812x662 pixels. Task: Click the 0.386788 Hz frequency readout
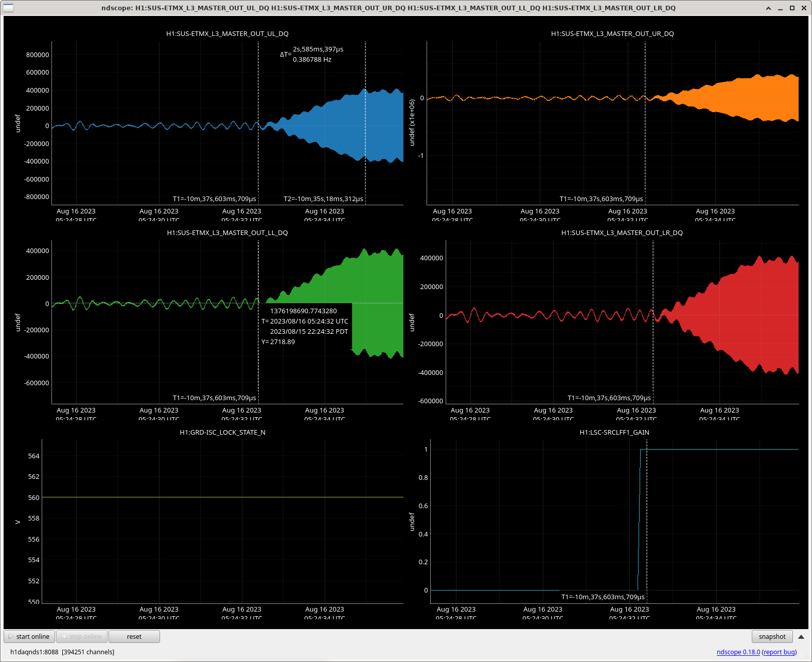click(x=312, y=60)
